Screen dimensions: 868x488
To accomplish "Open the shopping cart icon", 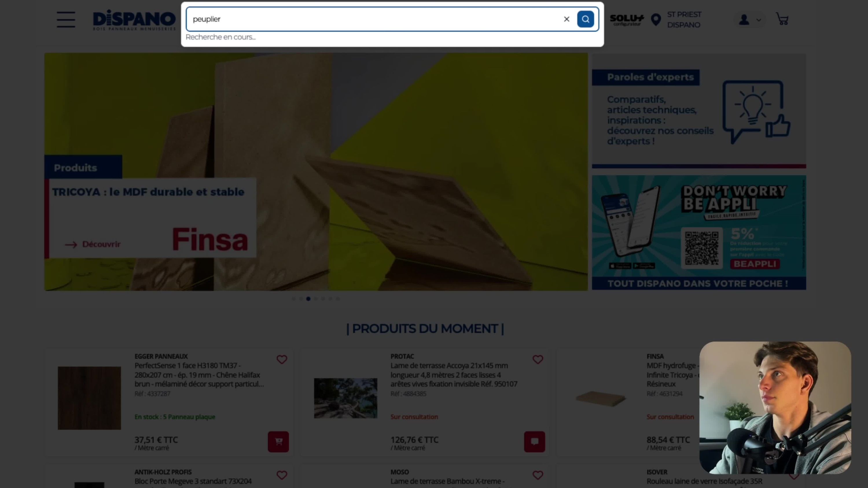I will 782,19.
